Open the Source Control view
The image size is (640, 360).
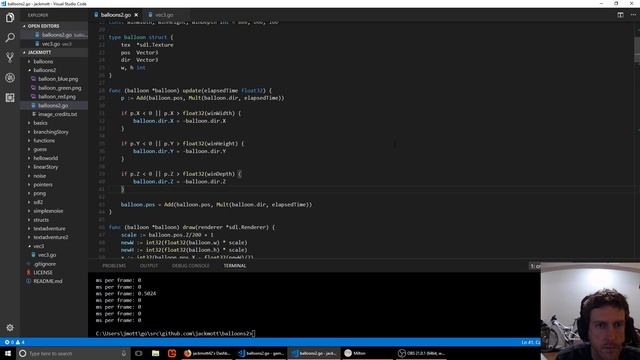click(x=10, y=58)
